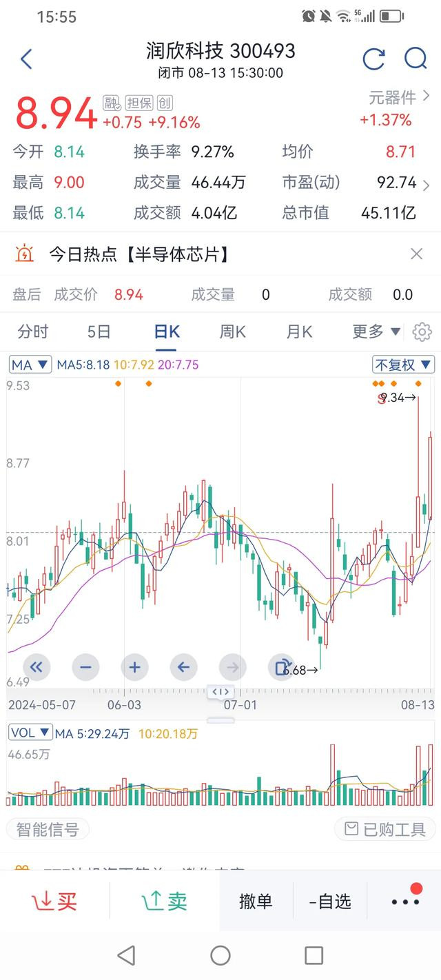The height and width of the screenshot is (980, 441).
Task: Jump to earliest data double-arrow
Action: pos(37,667)
